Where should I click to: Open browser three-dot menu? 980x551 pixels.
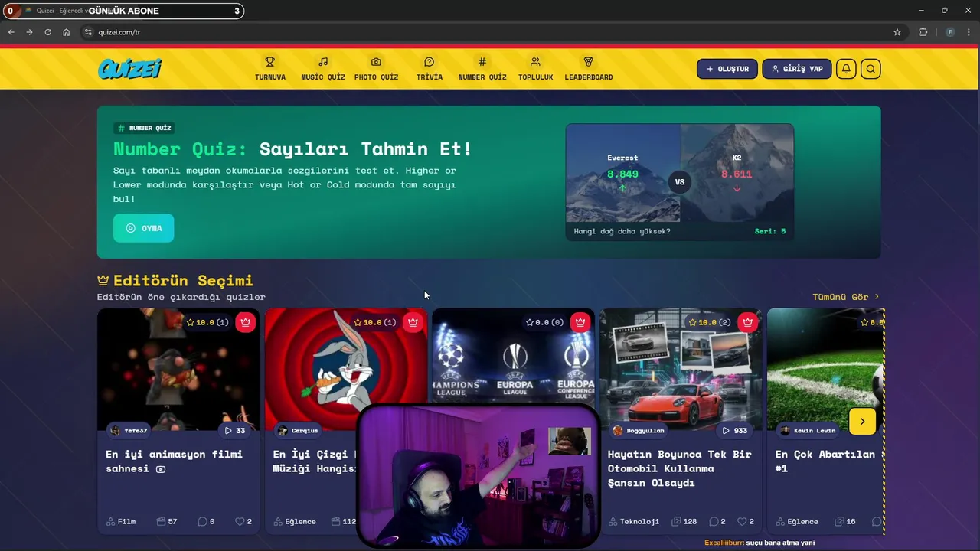(x=969, y=32)
